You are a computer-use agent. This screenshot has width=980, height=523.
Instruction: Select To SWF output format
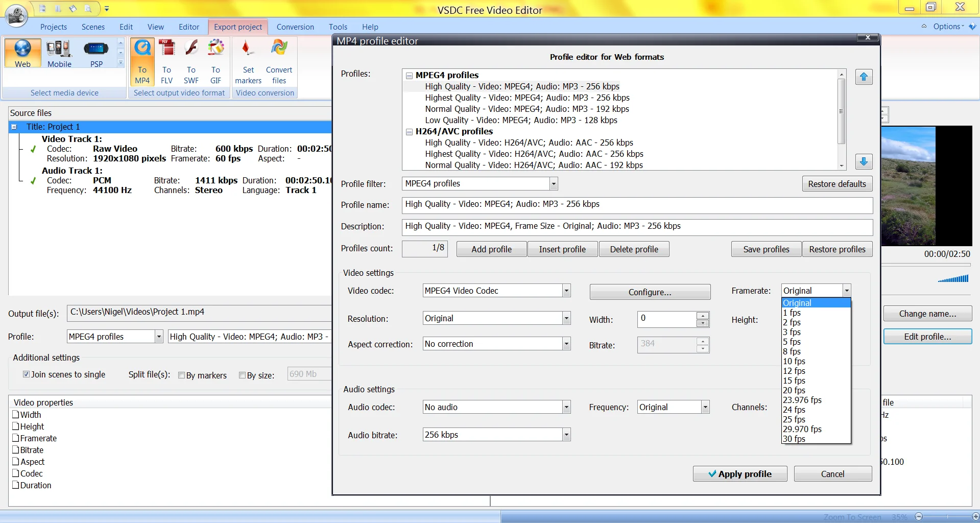(x=191, y=61)
